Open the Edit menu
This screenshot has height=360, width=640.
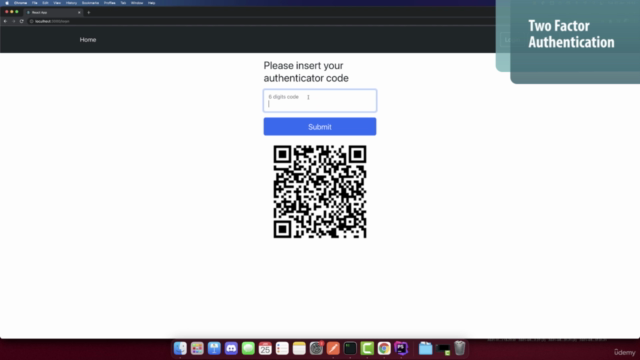coord(45,3)
